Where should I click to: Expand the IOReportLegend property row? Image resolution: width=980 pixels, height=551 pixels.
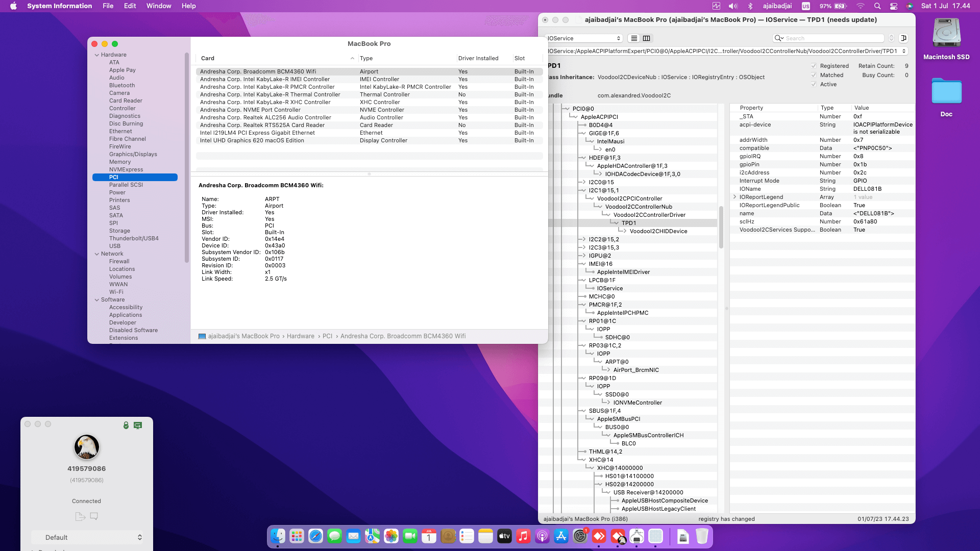pos(734,197)
